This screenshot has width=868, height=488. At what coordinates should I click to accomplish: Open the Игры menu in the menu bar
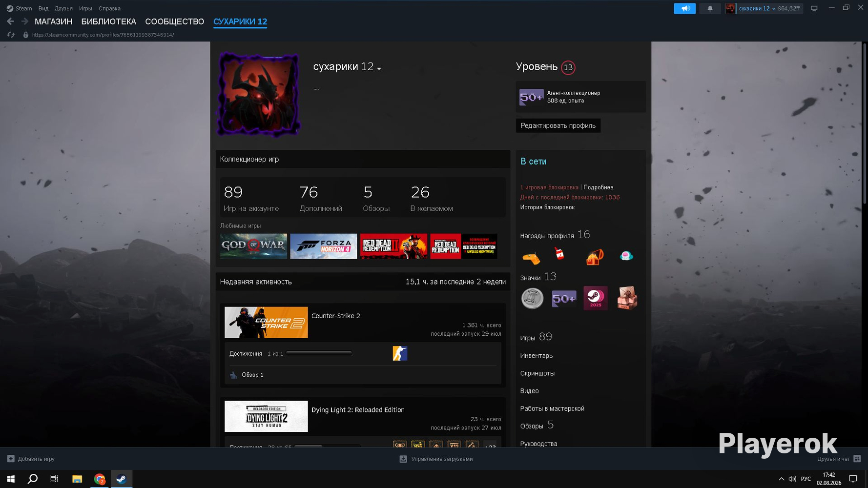tap(85, 8)
